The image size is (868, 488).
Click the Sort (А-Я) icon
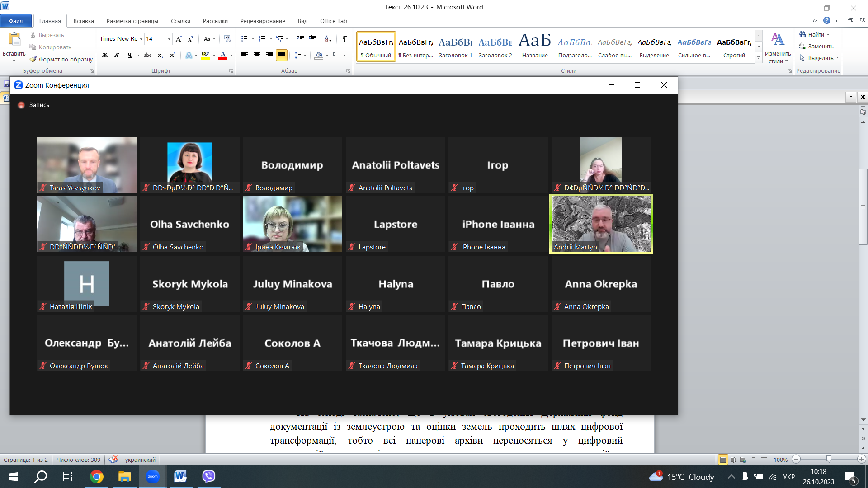pos(328,39)
